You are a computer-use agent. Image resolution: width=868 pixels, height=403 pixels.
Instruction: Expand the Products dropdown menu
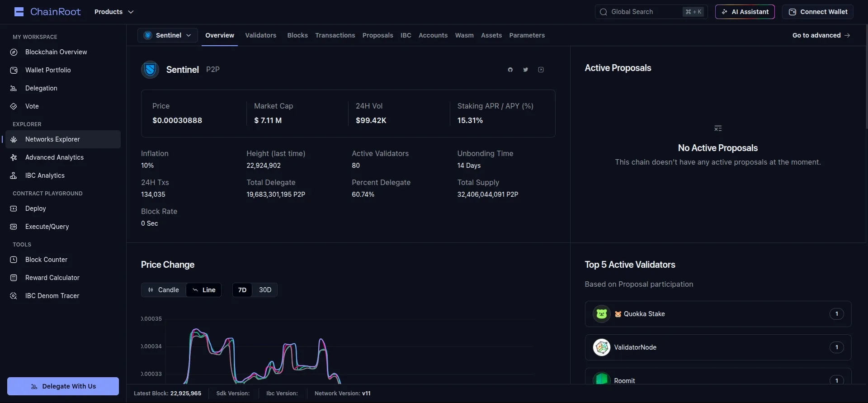pos(114,12)
